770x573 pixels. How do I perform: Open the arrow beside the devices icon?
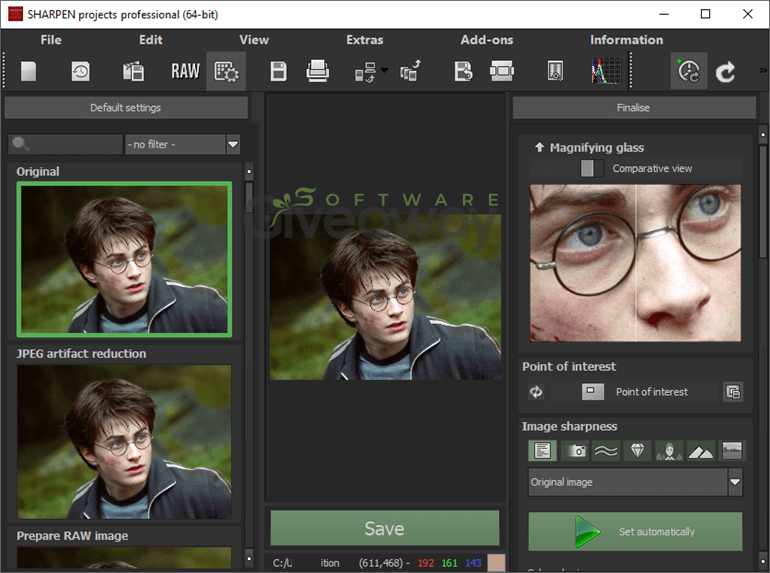[385, 70]
